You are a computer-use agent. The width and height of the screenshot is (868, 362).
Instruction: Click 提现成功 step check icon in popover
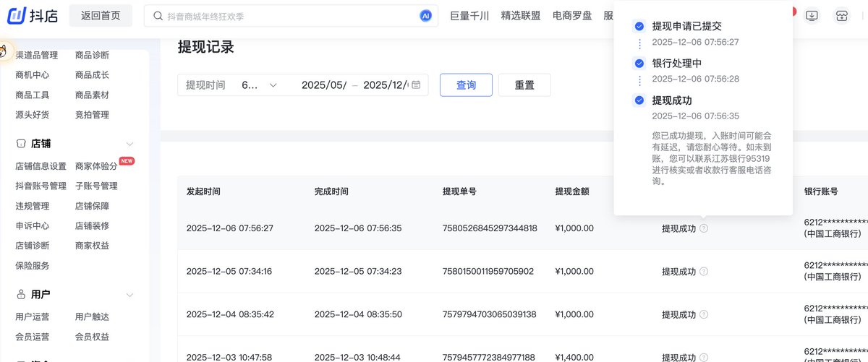(639, 100)
